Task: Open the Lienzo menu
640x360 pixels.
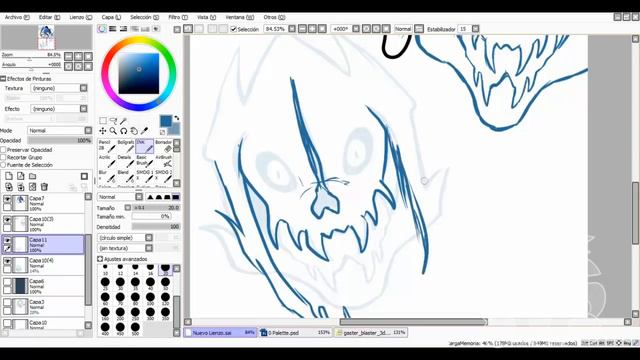Action: [x=81, y=17]
